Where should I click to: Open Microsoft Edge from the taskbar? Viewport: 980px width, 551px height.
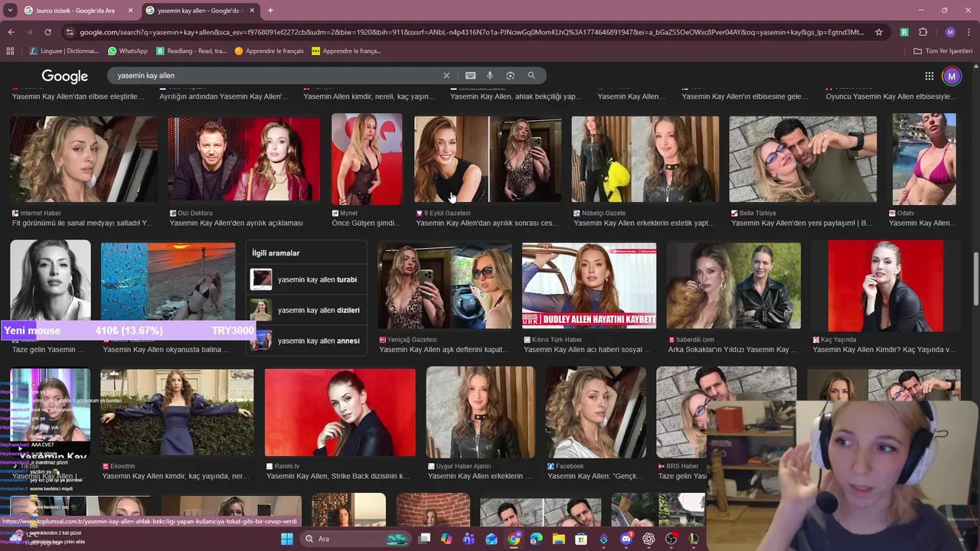(536, 539)
